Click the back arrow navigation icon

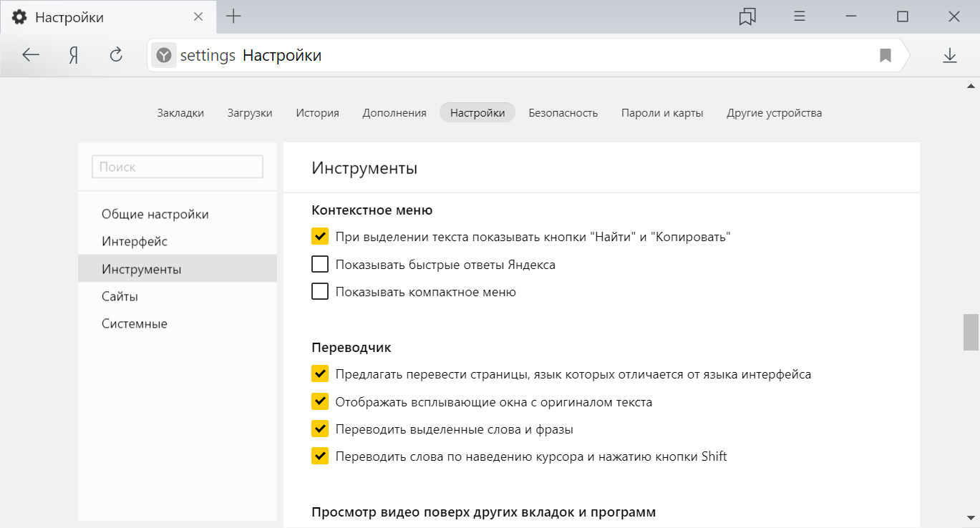click(31, 55)
